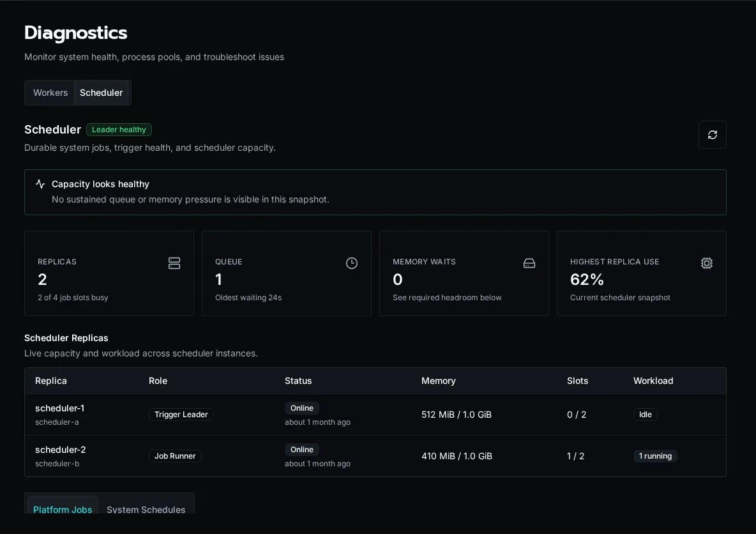Click the Idle workload badge
This screenshot has height=534, width=756.
[645, 415]
